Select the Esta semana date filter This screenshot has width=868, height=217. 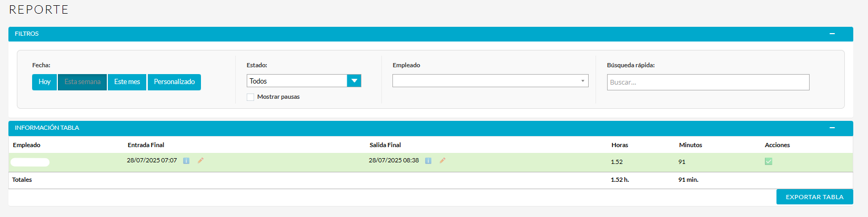(82, 82)
